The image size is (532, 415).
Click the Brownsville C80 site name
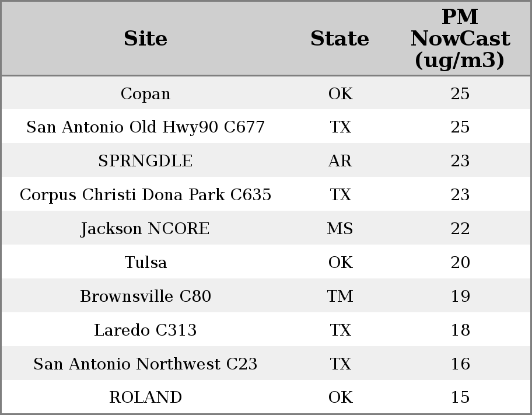(x=145, y=297)
